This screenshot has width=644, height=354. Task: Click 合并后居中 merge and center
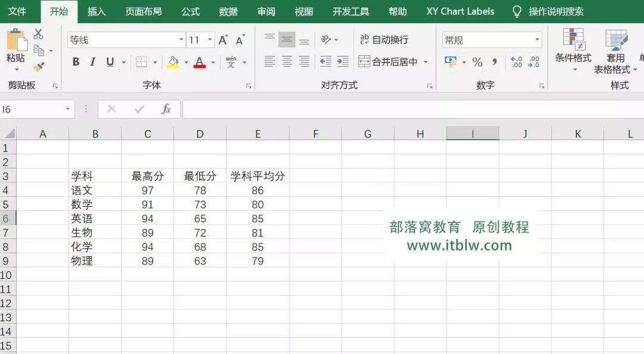pos(388,62)
